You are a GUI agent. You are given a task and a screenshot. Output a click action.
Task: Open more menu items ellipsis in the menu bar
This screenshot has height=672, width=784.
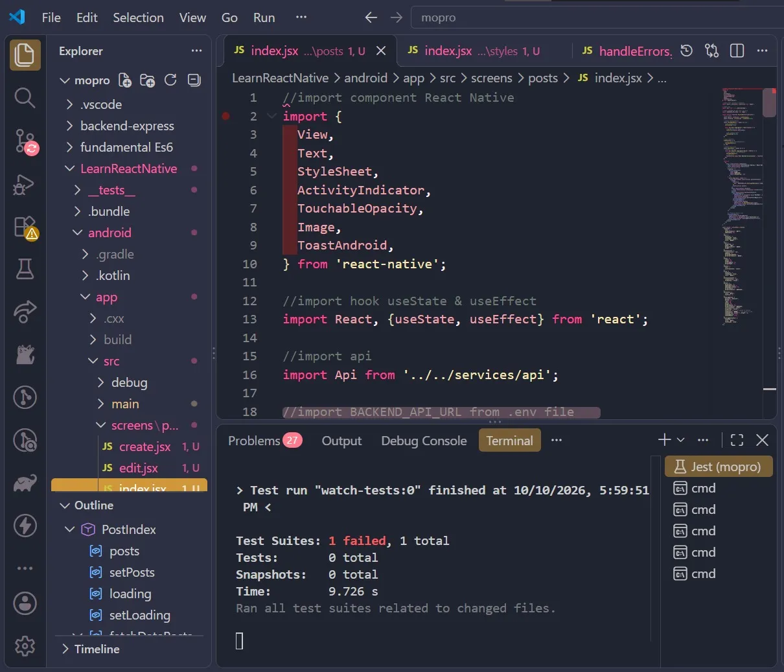301,17
